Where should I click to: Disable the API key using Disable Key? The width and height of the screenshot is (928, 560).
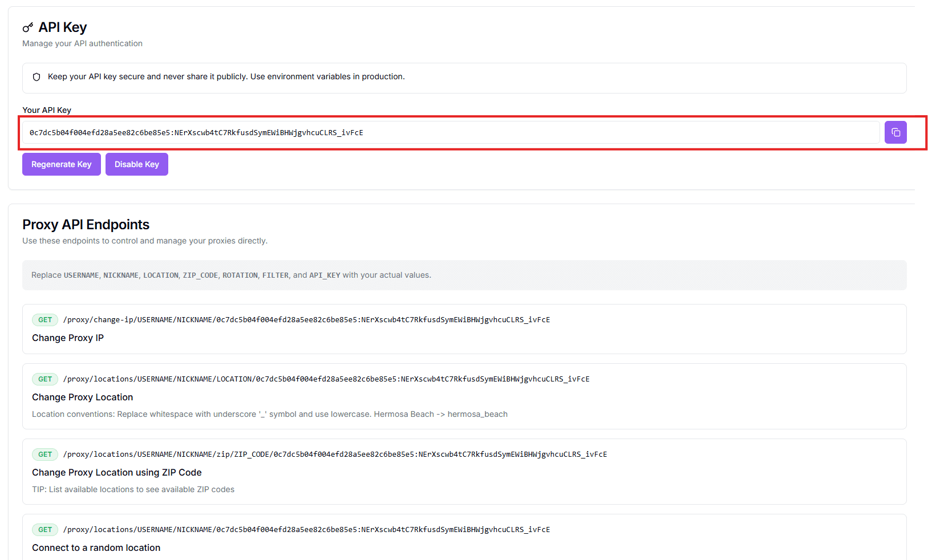(137, 164)
